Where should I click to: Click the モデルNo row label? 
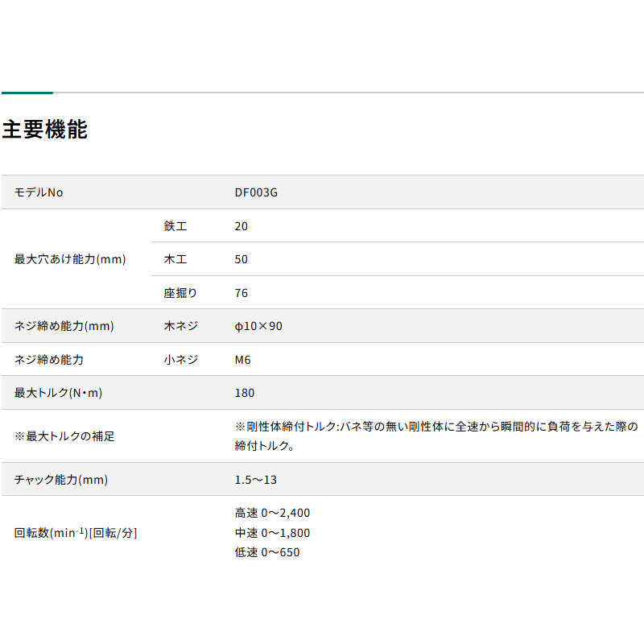tap(39, 192)
